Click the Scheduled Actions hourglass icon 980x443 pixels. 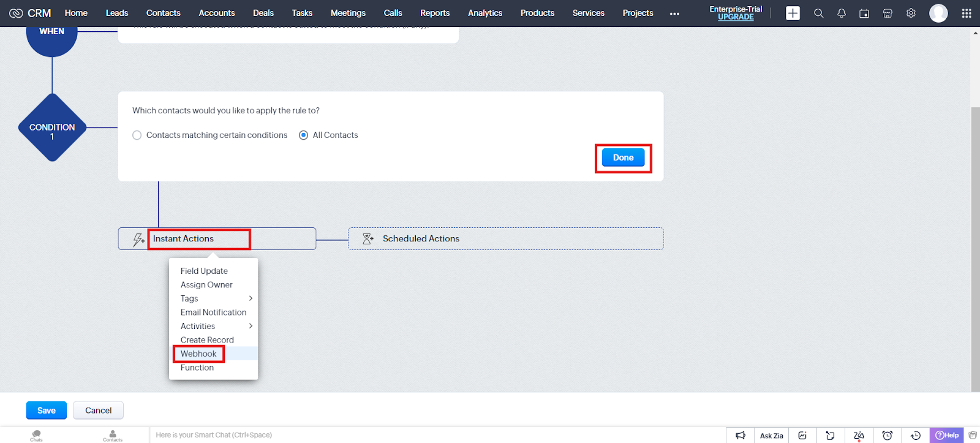pyautogui.click(x=367, y=239)
